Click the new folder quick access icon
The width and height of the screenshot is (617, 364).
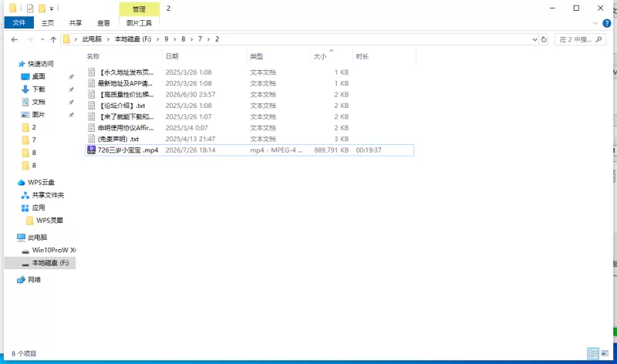click(42, 8)
